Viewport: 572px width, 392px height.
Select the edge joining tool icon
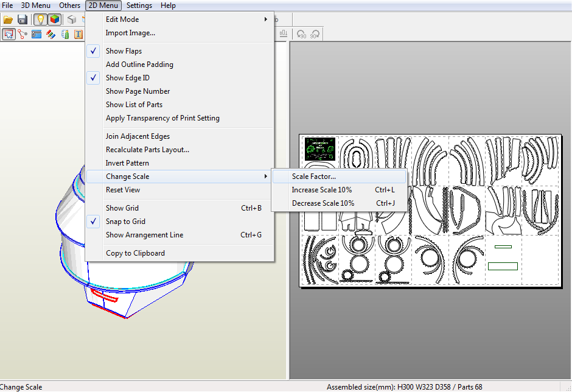point(23,34)
